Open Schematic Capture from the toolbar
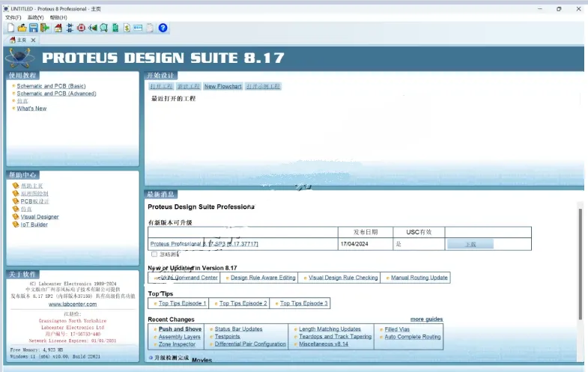The height and width of the screenshot is (372, 588). [70, 28]
